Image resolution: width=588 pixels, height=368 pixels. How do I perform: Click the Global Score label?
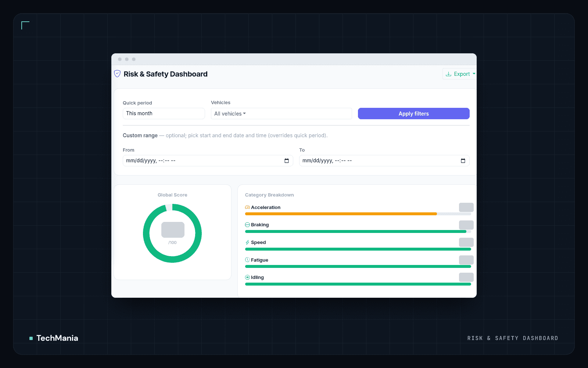[x=172, y=195]
